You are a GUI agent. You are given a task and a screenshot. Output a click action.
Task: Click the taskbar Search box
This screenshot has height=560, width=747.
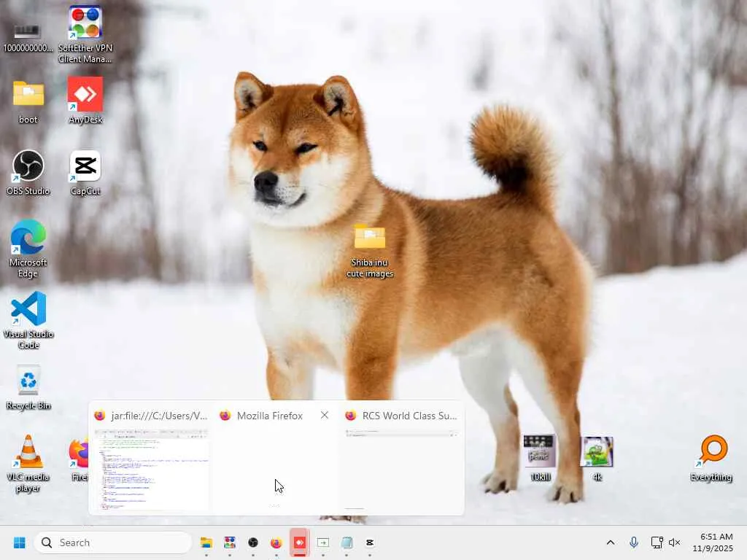click(113, 542)
